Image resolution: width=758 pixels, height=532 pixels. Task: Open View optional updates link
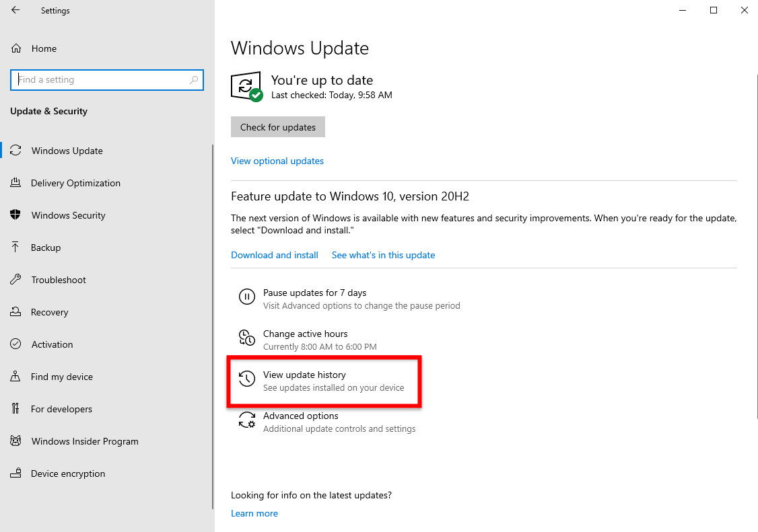(x=277, y=161)
